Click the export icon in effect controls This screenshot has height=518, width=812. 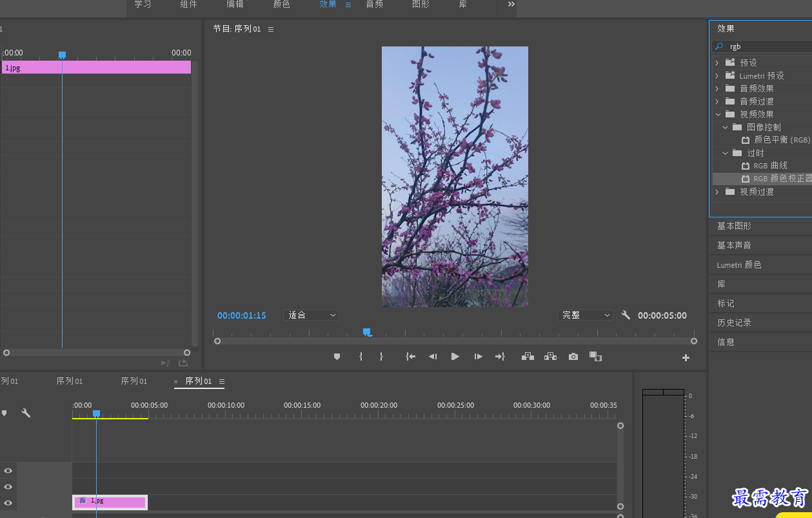tap(183, 363)
